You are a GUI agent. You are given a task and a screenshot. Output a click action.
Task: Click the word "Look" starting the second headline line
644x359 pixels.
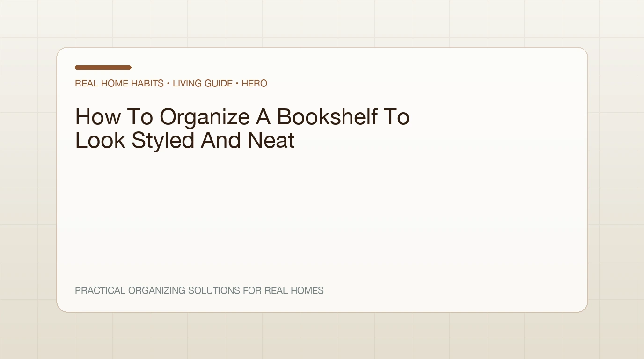click(100, 140)
